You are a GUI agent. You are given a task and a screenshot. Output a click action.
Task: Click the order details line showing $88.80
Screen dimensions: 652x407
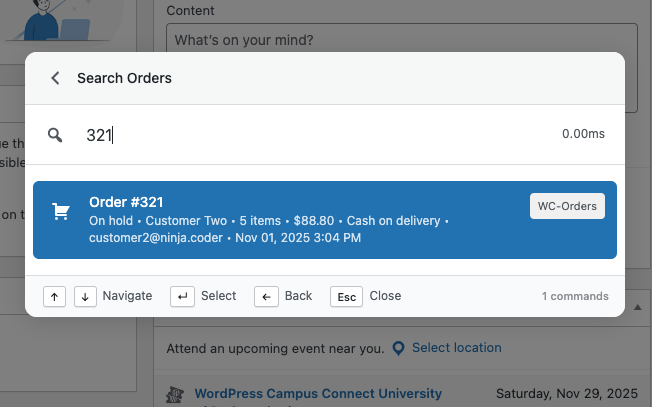[268, 220]
